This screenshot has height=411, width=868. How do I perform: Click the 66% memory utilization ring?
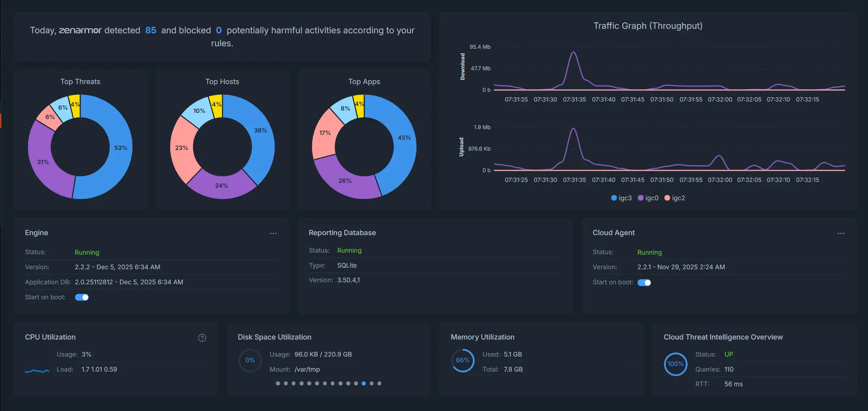tap(462, 360)
